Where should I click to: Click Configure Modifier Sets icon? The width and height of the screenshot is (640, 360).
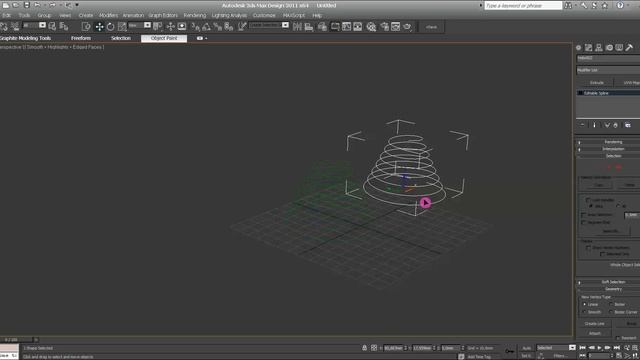click(628, 125)
